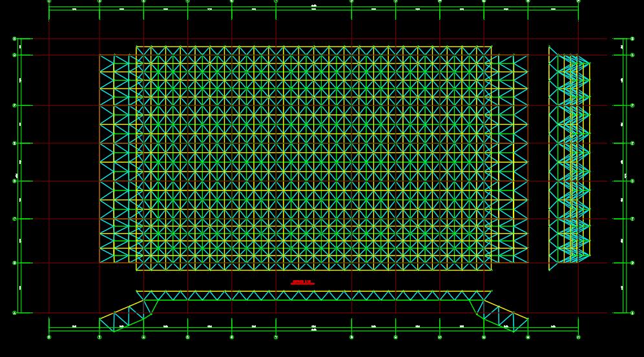Click the bottom-right corner node of the main grid
Screen dimensions: 644x357
[x=492, y=270]
